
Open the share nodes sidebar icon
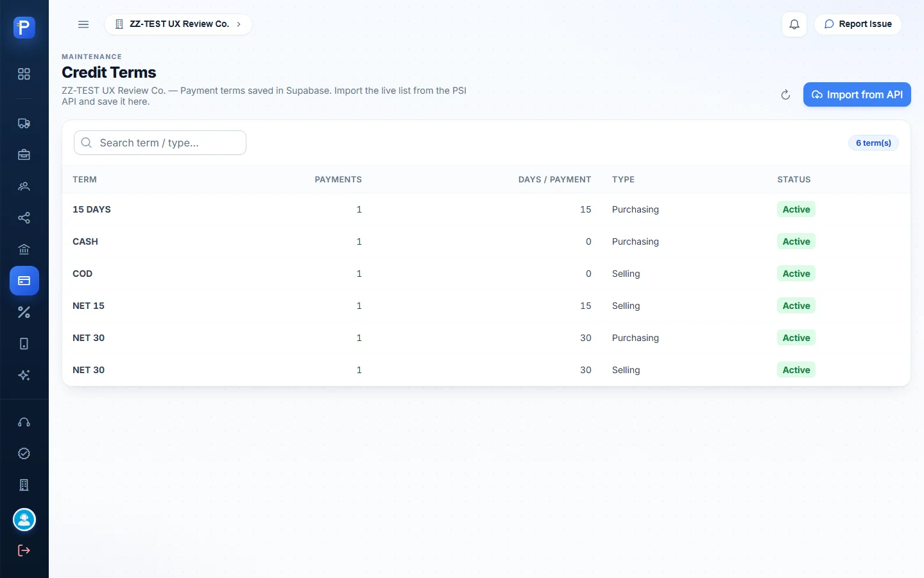point(24,218)
